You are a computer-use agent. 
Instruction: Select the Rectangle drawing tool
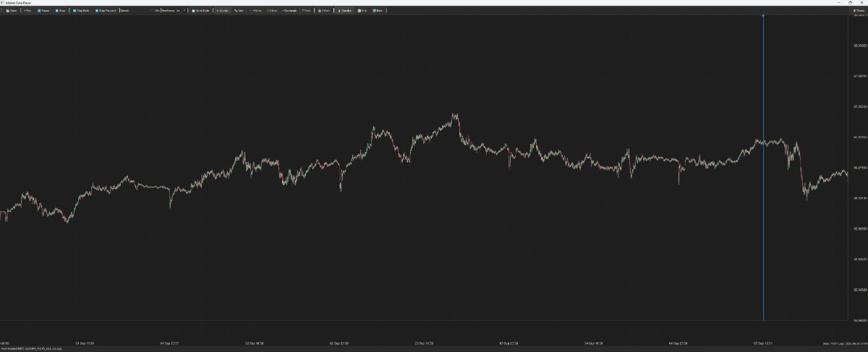pos(289,11)
